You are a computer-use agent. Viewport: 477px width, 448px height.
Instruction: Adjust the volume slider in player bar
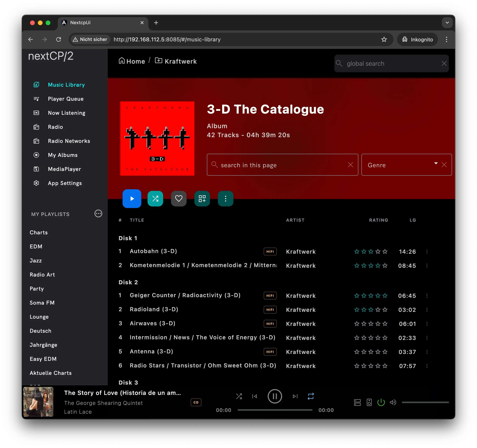(x=425, y=402)
